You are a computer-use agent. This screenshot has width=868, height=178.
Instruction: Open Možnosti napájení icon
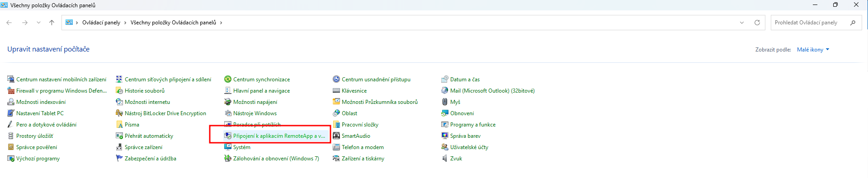(x=228, y=102)
